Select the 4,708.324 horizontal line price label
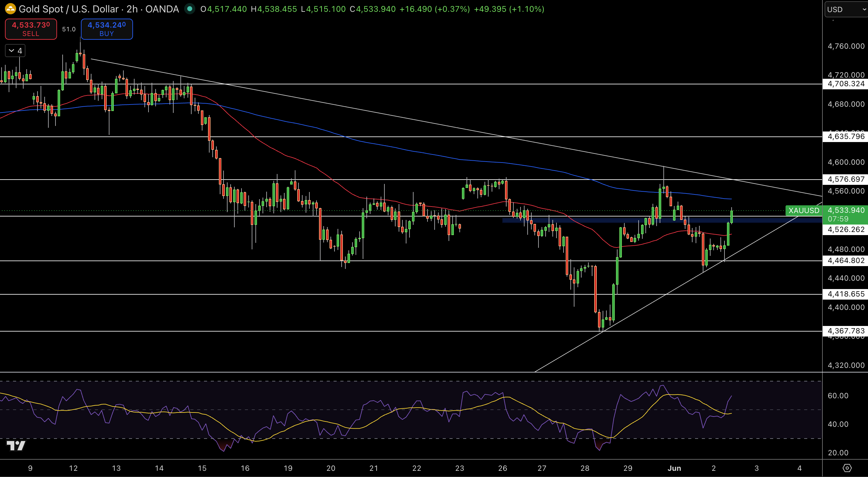 pos(846,84)
